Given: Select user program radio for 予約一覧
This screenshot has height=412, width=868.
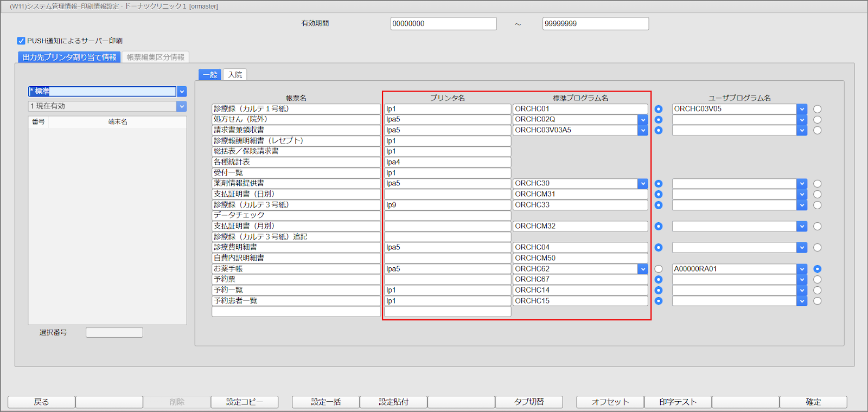Looking at the screenshot, I should coord(818,290).
